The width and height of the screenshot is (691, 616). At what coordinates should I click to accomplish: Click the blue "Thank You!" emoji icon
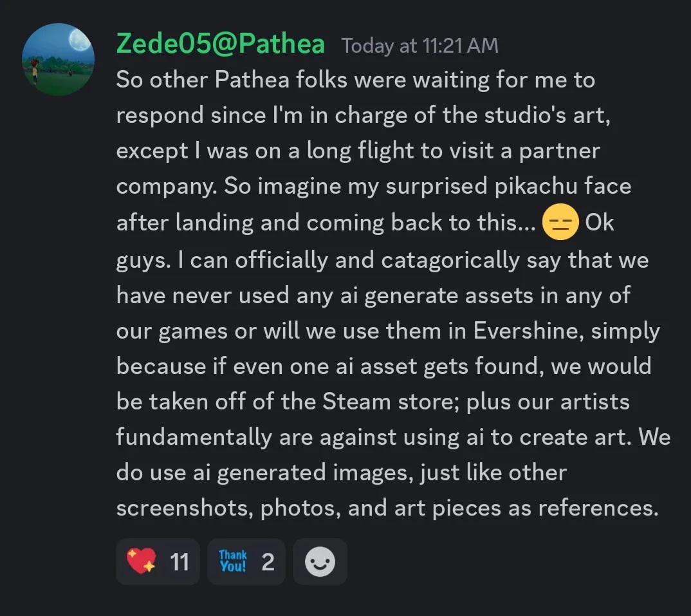232,562
